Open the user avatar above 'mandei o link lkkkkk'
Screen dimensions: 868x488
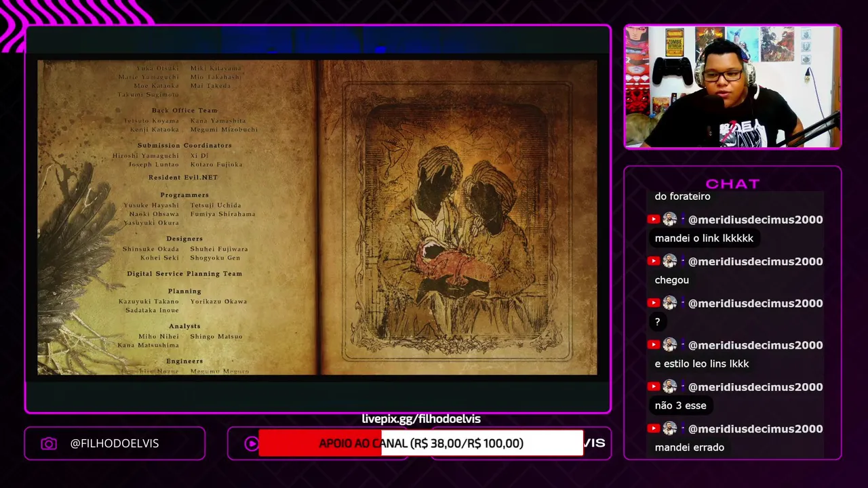(x=670, y=219)
